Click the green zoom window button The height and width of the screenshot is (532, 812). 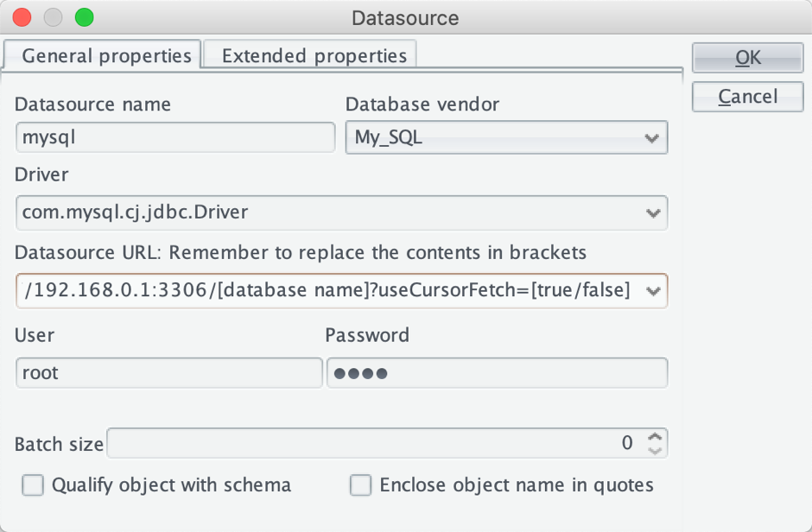click(x=84, y=17)
